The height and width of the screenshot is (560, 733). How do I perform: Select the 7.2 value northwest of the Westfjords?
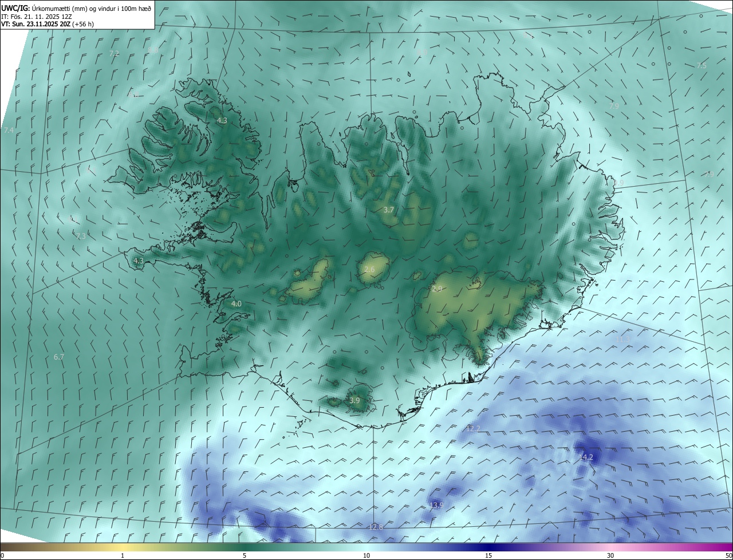(x=114, y=53)
